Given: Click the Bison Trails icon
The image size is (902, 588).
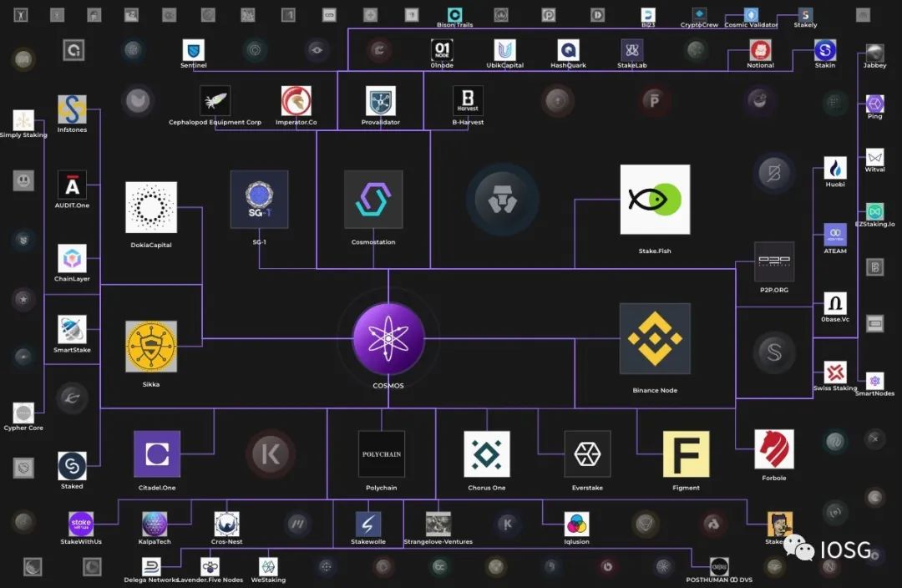Looking at the screenshot, I should tap(454, 15).
